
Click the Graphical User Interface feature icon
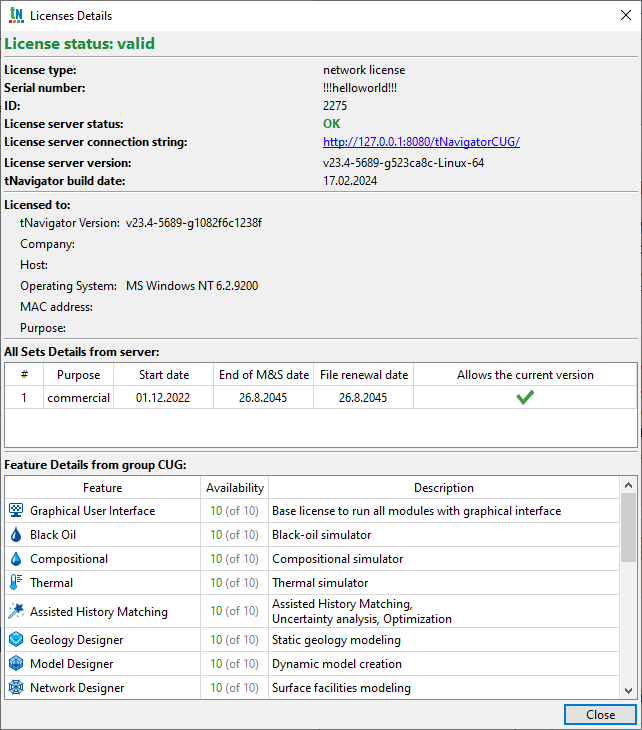(16, 510)
